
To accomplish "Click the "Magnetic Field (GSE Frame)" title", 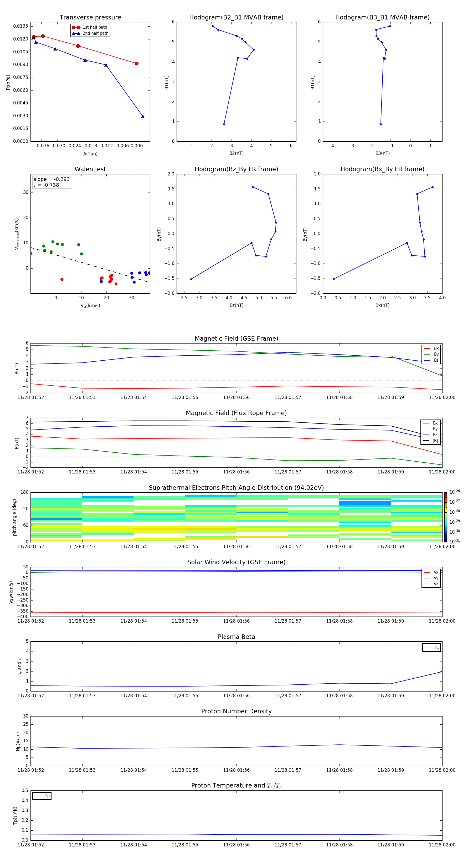I will point(236,339).
